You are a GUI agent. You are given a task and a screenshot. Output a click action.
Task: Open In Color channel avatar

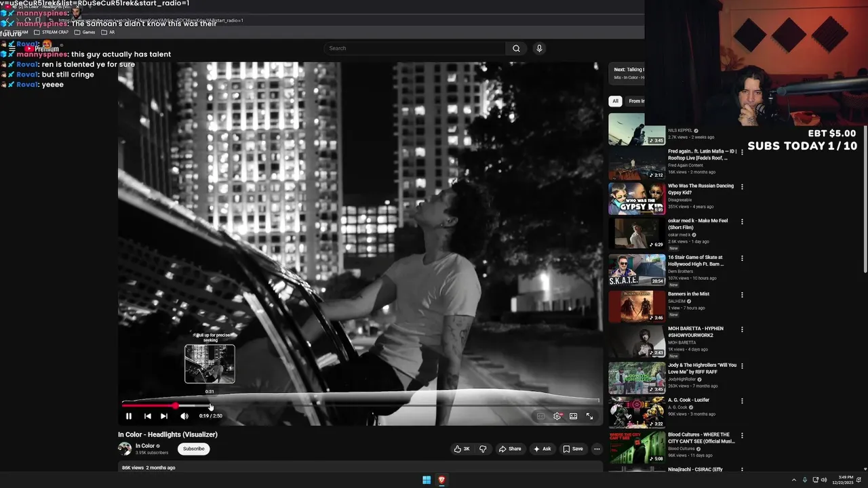(125, 449)
